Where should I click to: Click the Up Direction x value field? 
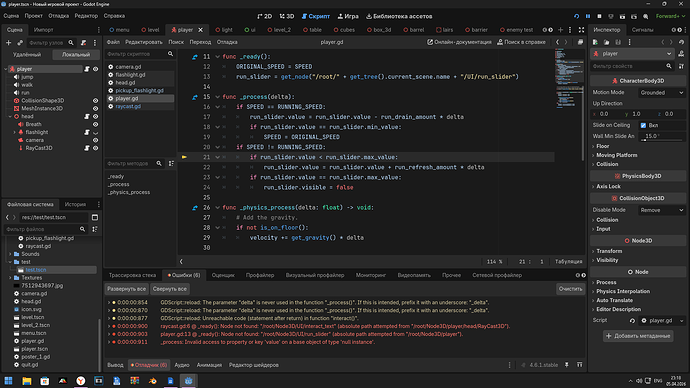tap(608, 114)
